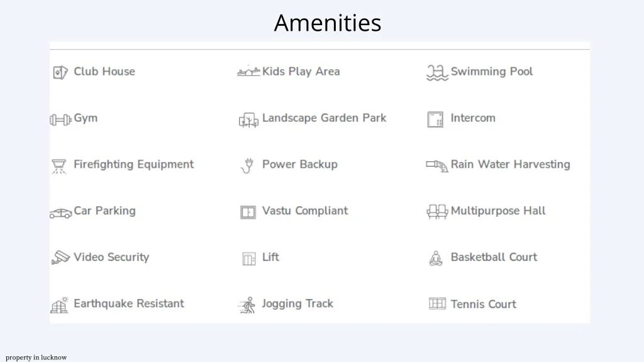Click the Rain Water Harvesting pipe icon
Screen dimensions: 644x362
click(x=436, y=165)
